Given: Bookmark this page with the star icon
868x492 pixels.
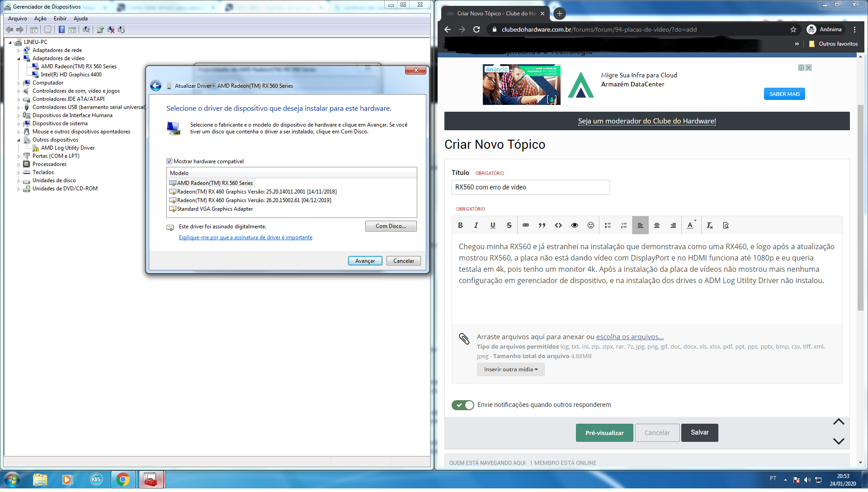Looking at the screenshot, I should pyautogui.click(x=793, y=29).
